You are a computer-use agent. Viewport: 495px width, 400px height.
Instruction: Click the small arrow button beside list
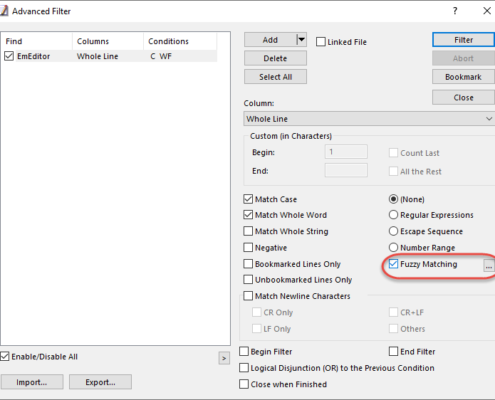(224, 358)
